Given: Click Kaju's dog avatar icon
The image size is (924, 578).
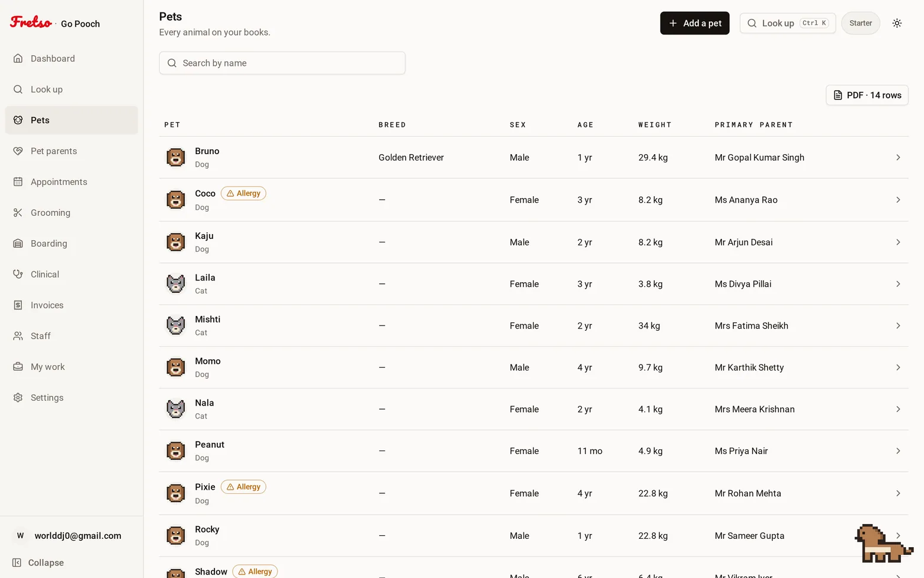Looking at the screenshot, I should [x=175, y=242].
